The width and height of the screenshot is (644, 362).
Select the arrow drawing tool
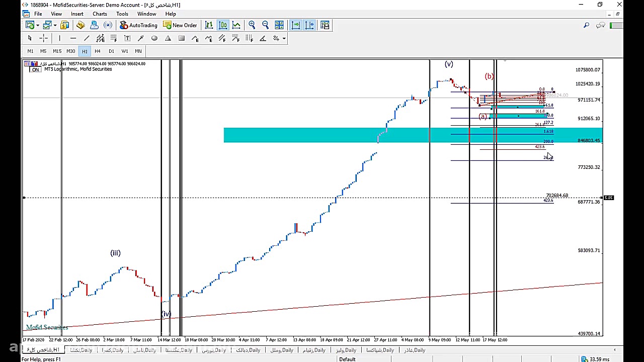click(x=141, y=38)
